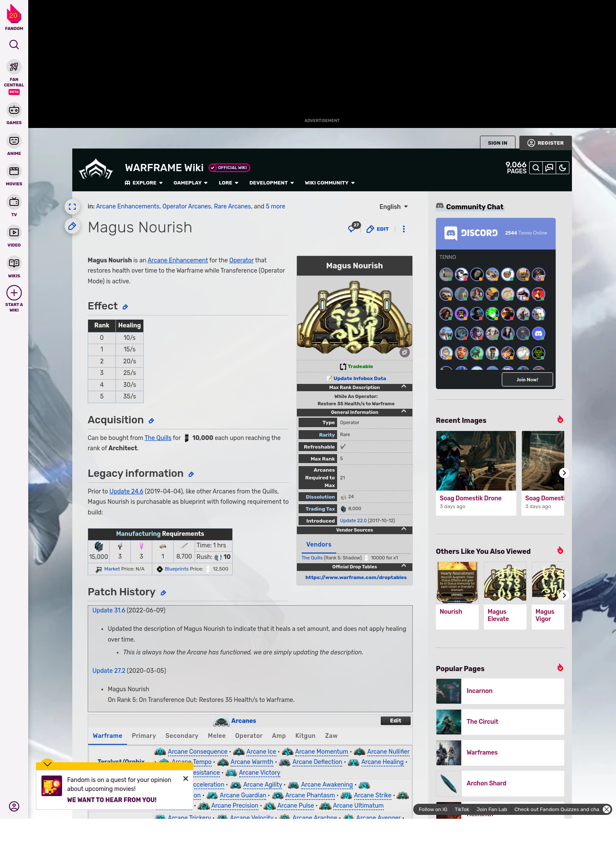616x856 pixels.
Task: Open the Video play icon in sidebar
Action: point(14,232)
